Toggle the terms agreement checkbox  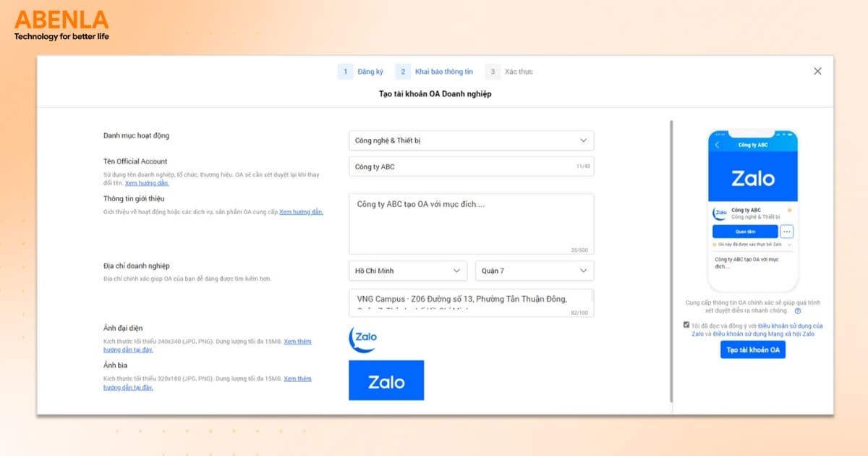click(x=686, y=325)
